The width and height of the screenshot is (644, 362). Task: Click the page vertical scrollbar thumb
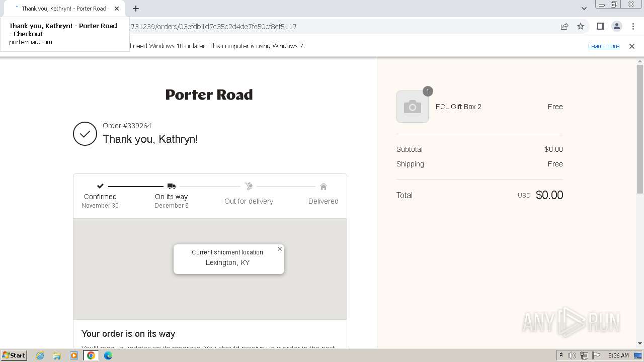coord(640,129)
